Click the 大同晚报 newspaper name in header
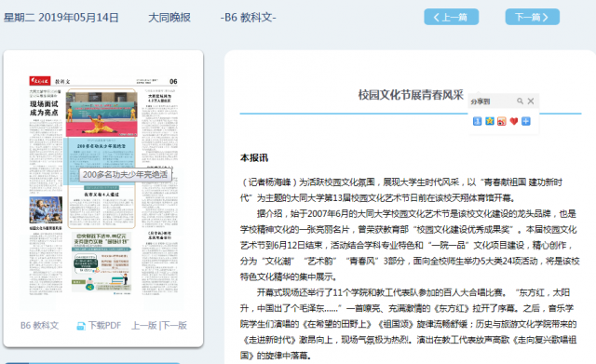 [169, 18]
